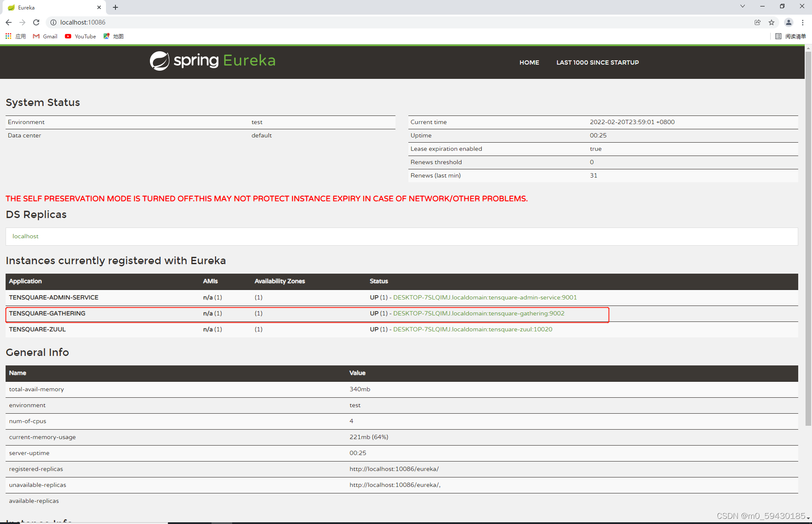
Task: View site information icon in address bar
Action: point(53,22)
